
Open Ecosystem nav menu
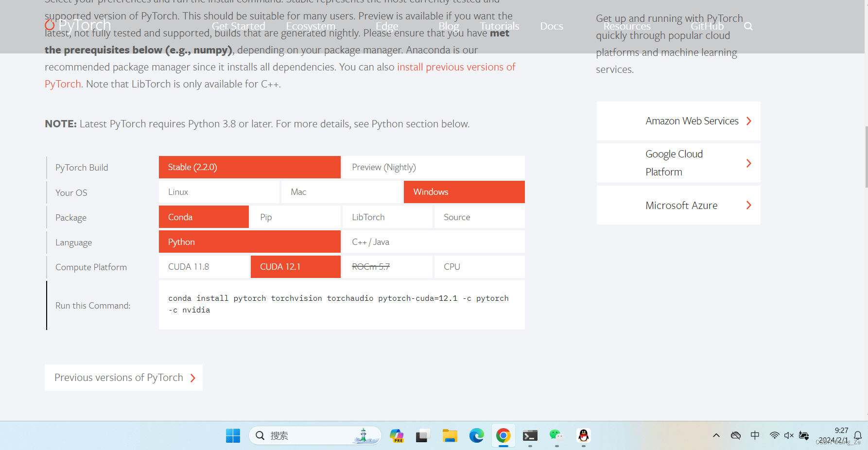[311, 26]
